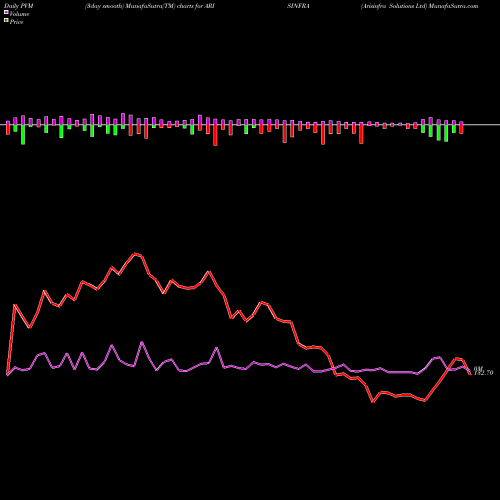Click the purple Volume legend swatch
Image resolution: width=500 pixels, height=500 pixels.
click(x=6, y=13)
